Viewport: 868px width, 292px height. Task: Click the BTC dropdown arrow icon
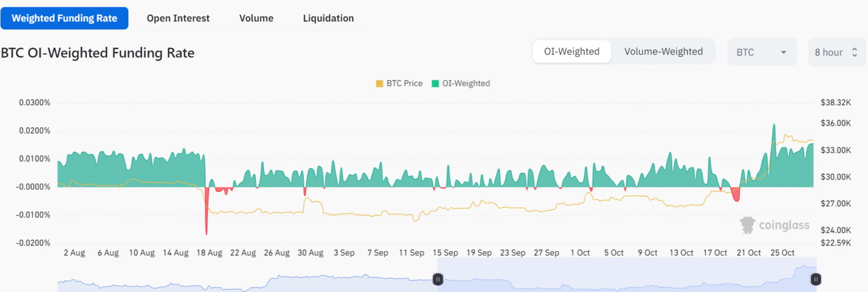pyautogui.click(x=783, y=52)
